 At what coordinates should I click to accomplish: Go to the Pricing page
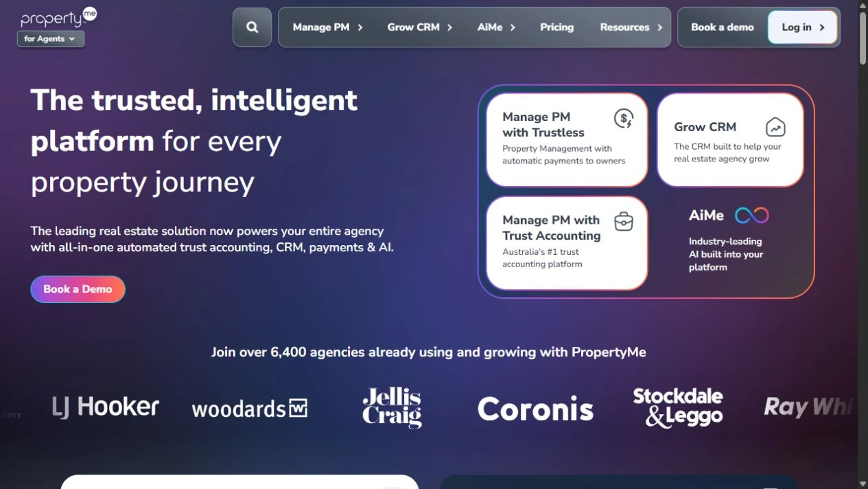tap(556, 27)
